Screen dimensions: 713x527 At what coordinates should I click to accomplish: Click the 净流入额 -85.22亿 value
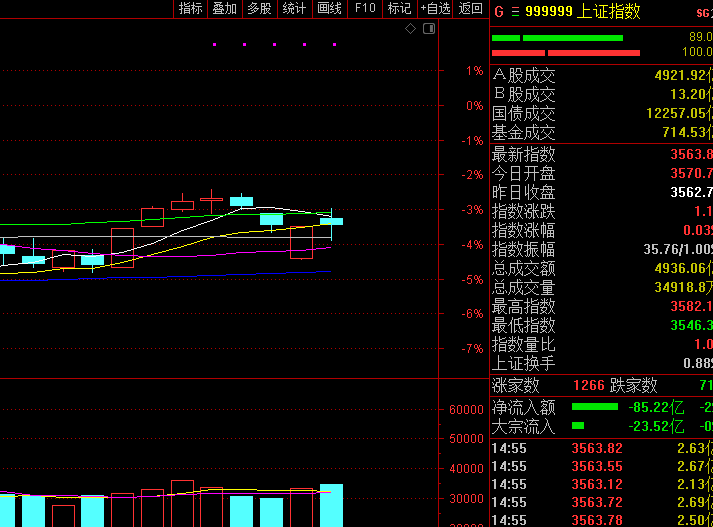pyautogui.click(x=656, y=407)
